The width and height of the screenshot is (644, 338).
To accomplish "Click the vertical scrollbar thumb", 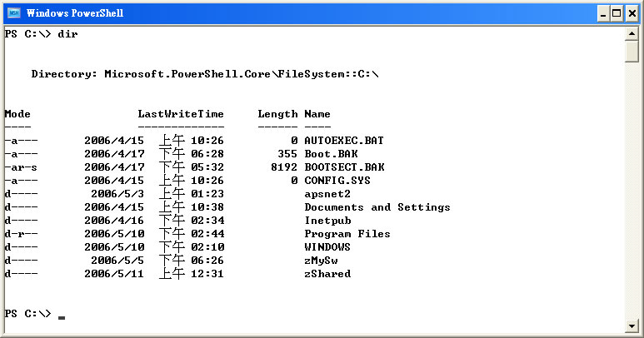I will (x=632, y=51).
